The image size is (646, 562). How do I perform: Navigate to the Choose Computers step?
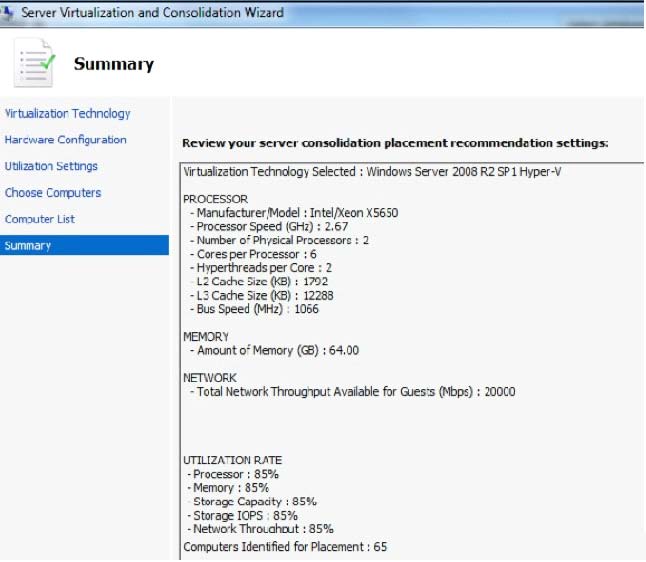coord(53,192)
